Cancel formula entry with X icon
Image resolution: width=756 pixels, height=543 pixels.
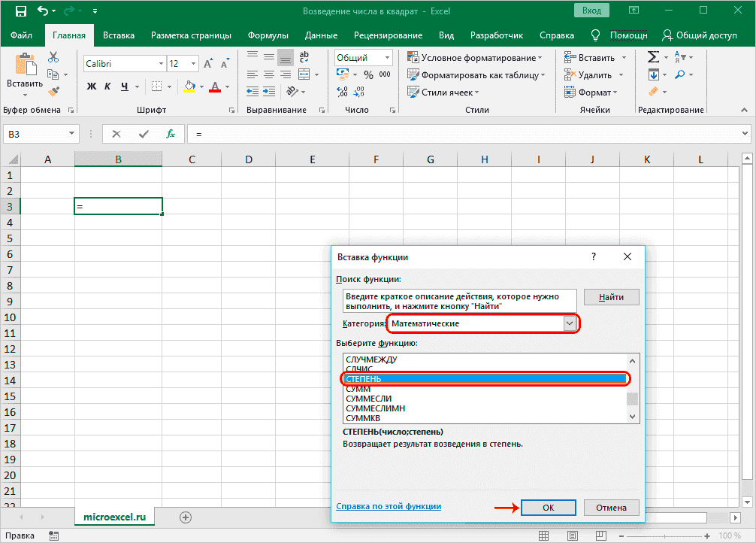click(x=116, y=134)
